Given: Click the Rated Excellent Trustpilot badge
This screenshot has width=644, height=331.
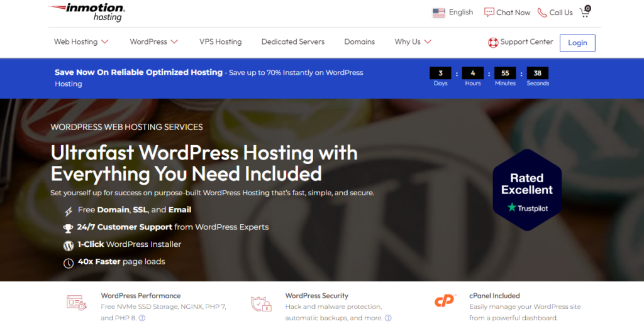Looking at the screenshot, I should [527, 190].
